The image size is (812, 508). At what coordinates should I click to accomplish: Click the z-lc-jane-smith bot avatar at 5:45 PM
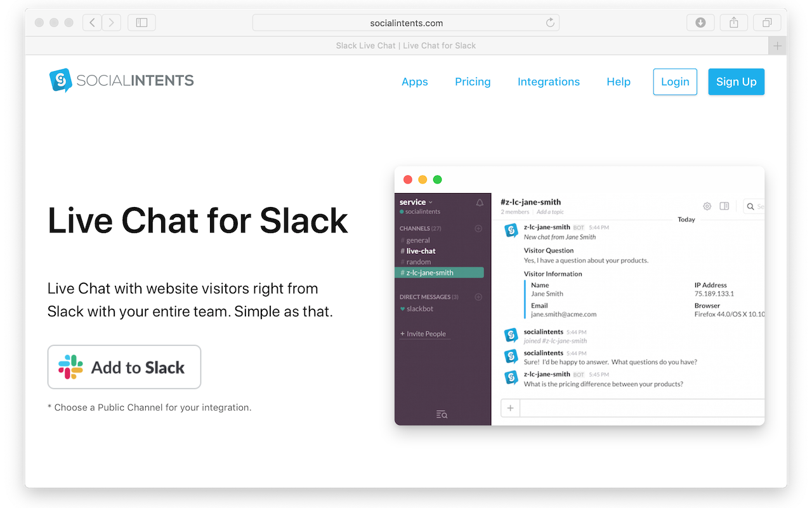click(511, 378)
